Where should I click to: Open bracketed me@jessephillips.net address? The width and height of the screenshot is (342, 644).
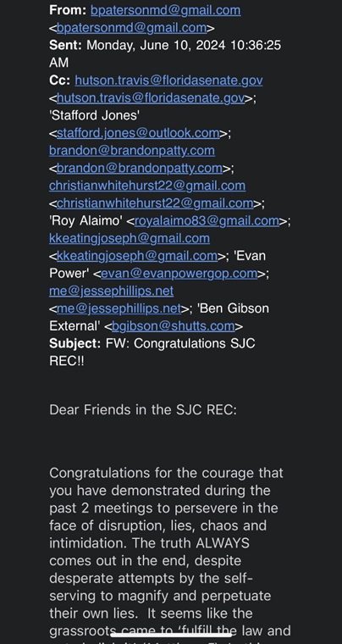(119, 308)
